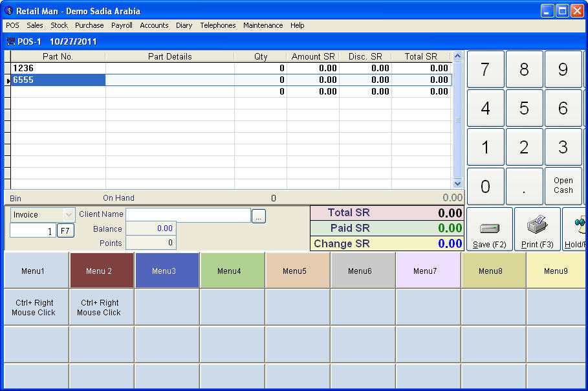The height and width of the screenshot is (391, 588).
Task: Open client lookup with the ellipsis button
Action: pos(258,216)
